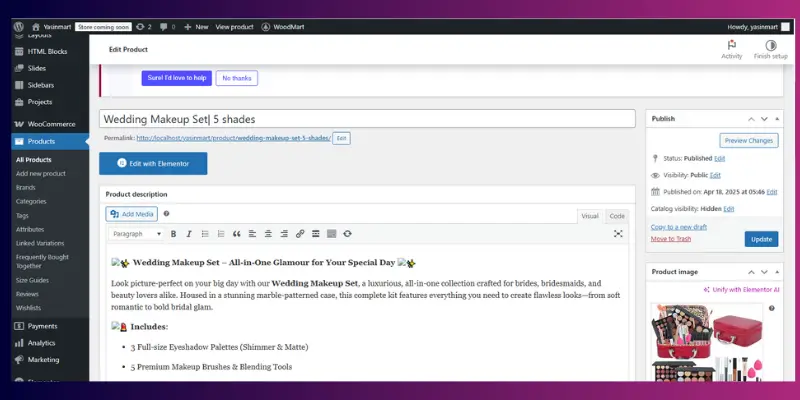This screenshot has width=800, height=400.
Task: Open the updates icon showing 2
Action: [x=144, y=27]
